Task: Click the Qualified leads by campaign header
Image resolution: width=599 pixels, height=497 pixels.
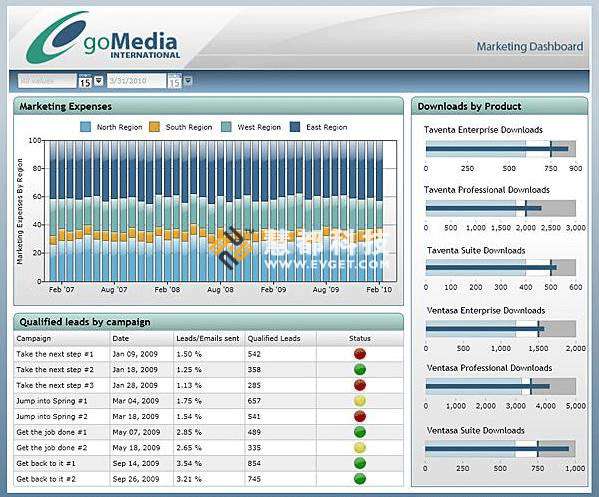Action: [x=209, y=322]
